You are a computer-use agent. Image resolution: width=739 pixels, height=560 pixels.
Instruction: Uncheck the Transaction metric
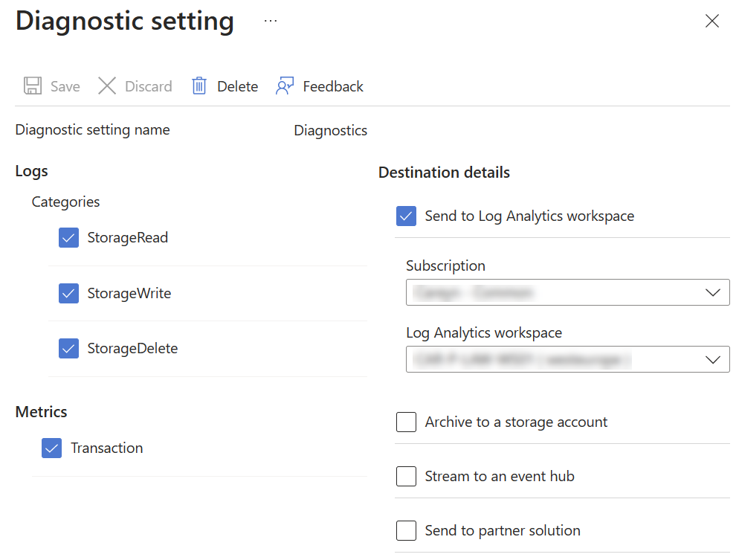pos(51,448)
